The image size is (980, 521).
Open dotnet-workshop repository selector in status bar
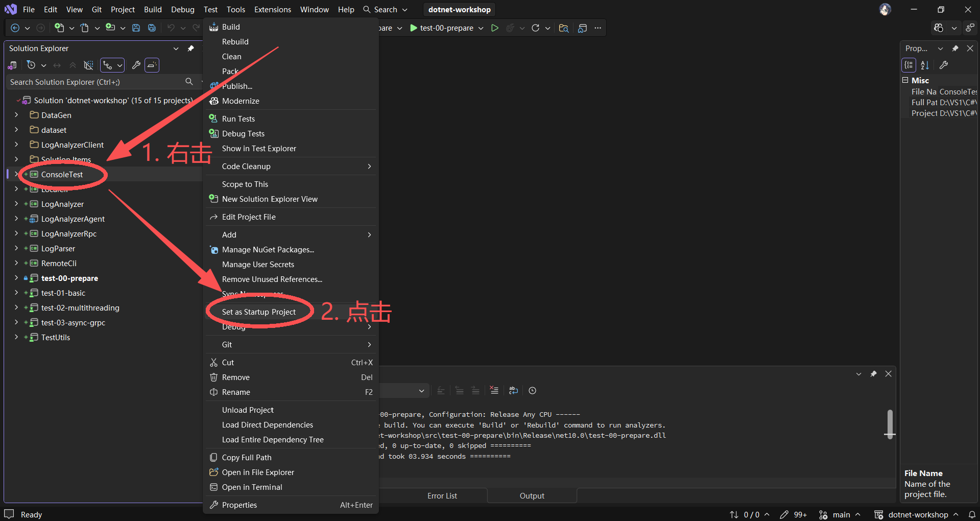coord(916,514)
